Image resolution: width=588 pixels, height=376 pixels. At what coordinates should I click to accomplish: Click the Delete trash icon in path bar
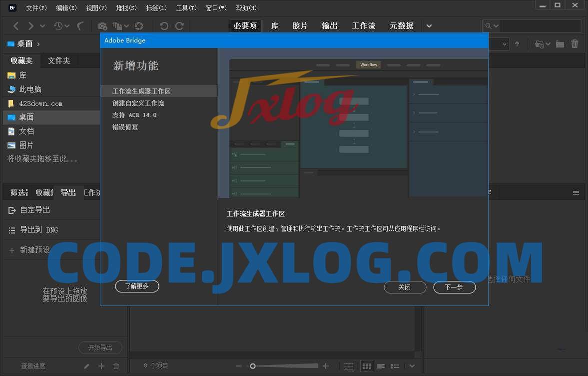(x=575, y=44)
